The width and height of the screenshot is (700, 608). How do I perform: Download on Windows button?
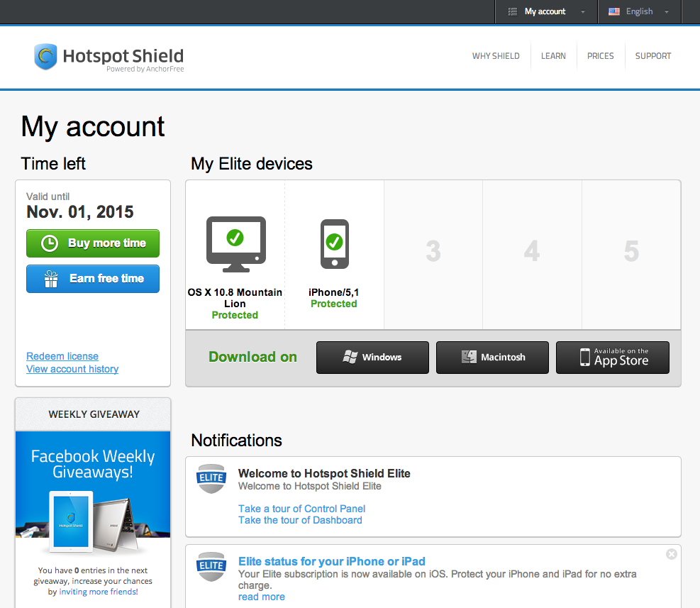[x=372, y=358]
